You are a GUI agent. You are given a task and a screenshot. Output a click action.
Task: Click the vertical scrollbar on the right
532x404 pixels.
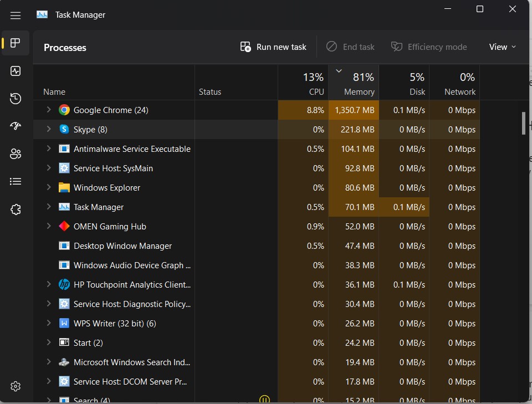coord(523,124)
